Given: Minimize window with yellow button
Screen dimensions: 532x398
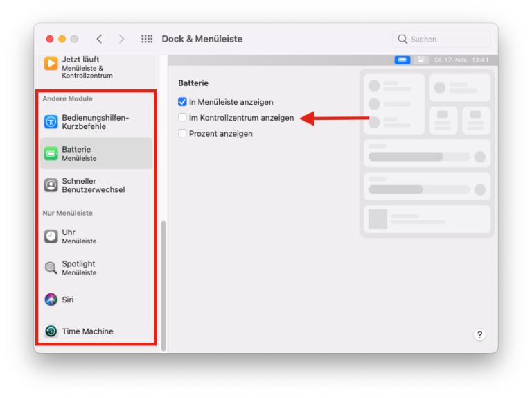Looking at the screenshot, I should click(62, 39).
